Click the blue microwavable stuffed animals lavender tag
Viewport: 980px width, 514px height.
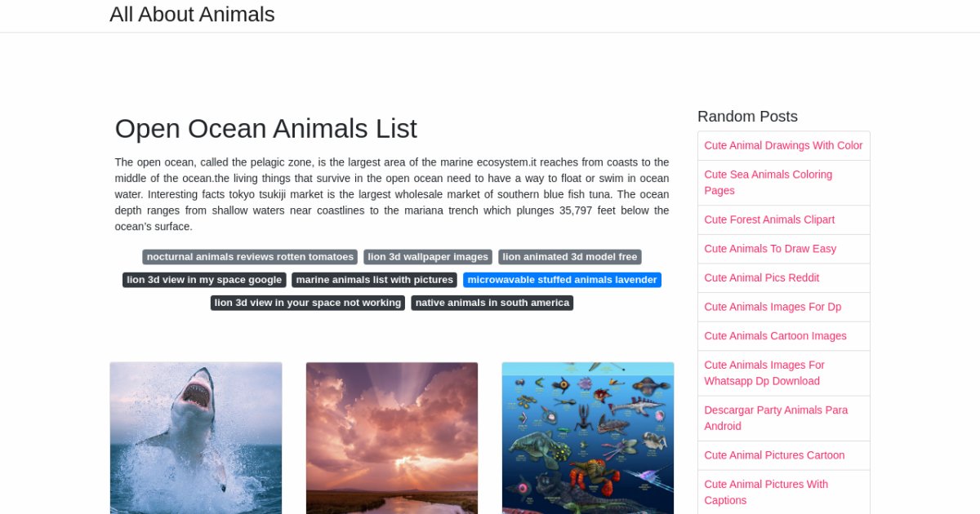click(562, 280)
